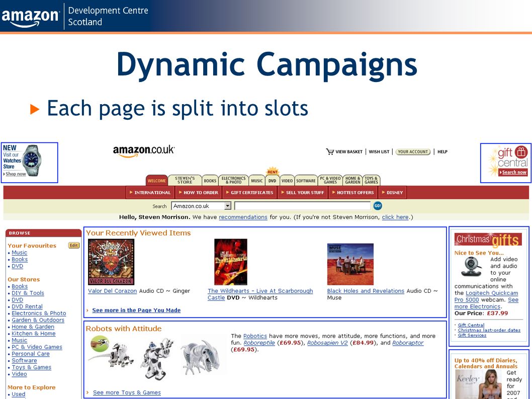532x399 pixels.
Task: Open the Wish List link
Action: (379, 152)
